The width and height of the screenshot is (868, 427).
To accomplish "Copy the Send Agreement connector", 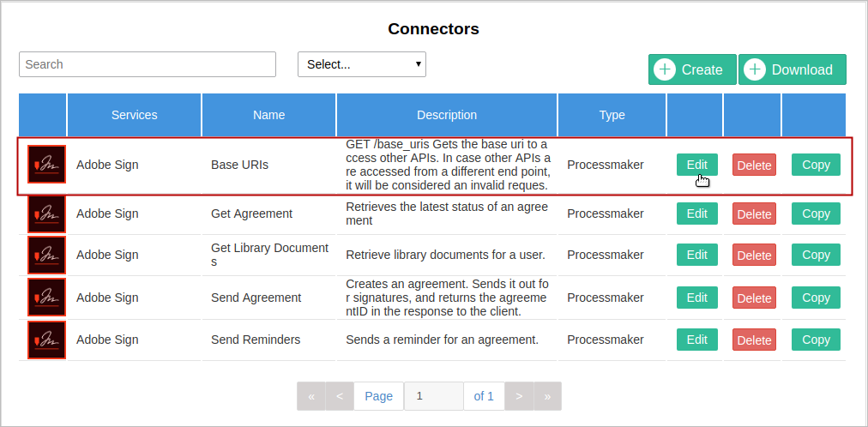I will (816, 298).
